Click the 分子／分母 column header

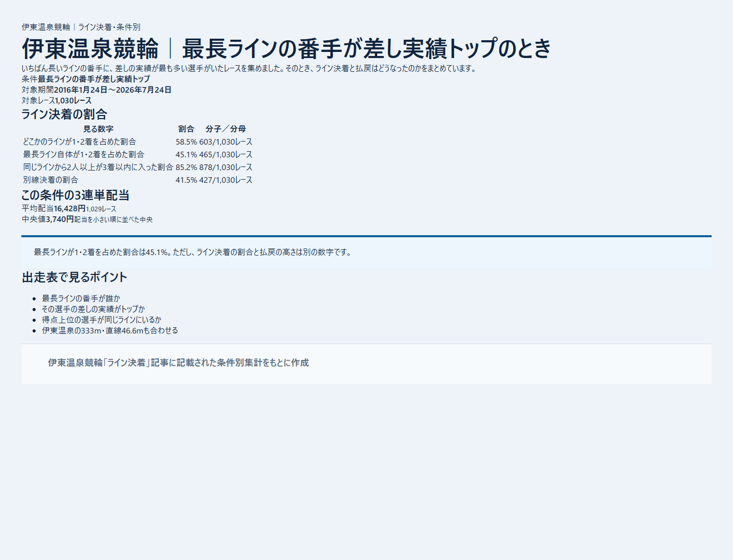click(225, 129)
